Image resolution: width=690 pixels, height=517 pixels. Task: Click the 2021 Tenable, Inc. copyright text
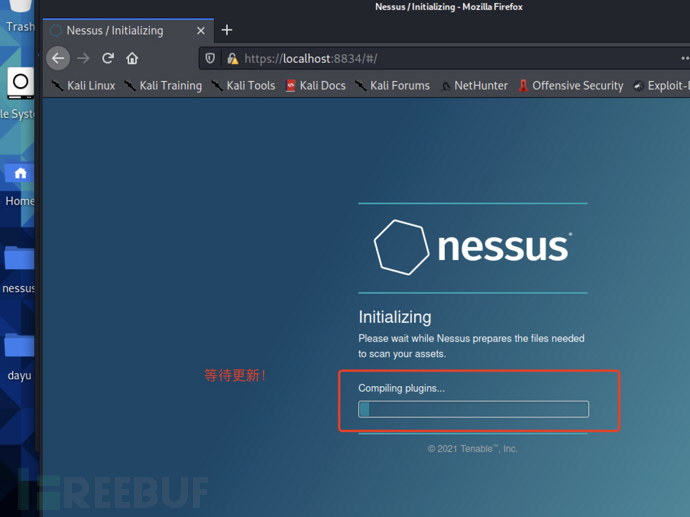(473, 449)
